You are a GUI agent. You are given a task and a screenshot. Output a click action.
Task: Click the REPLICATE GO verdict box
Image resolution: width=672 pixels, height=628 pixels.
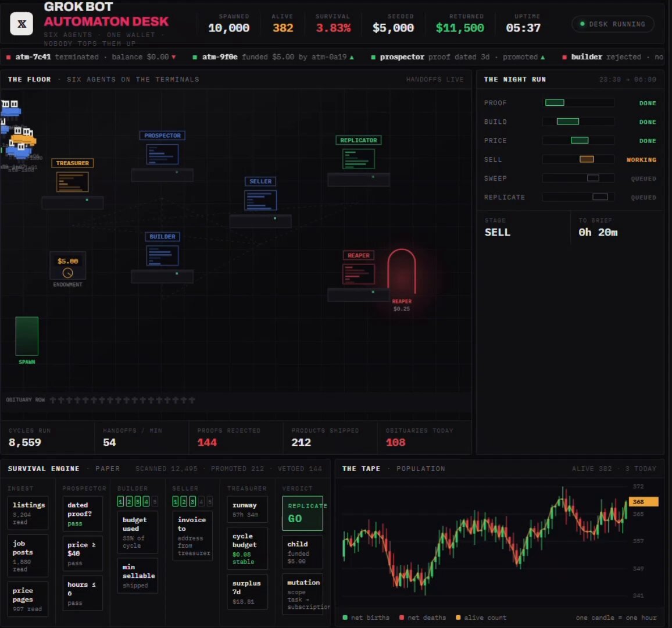pyautogui.click(x=302, y=513)
